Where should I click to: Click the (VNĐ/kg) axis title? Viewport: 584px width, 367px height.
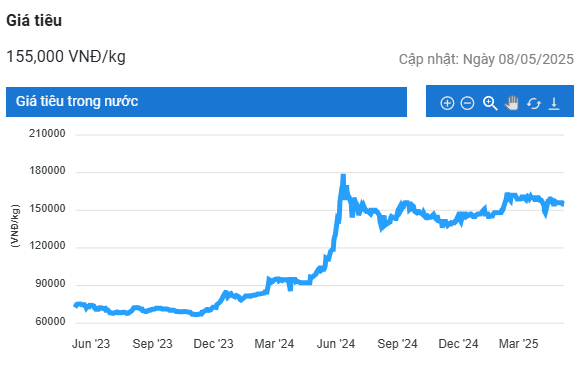[15, 226]
